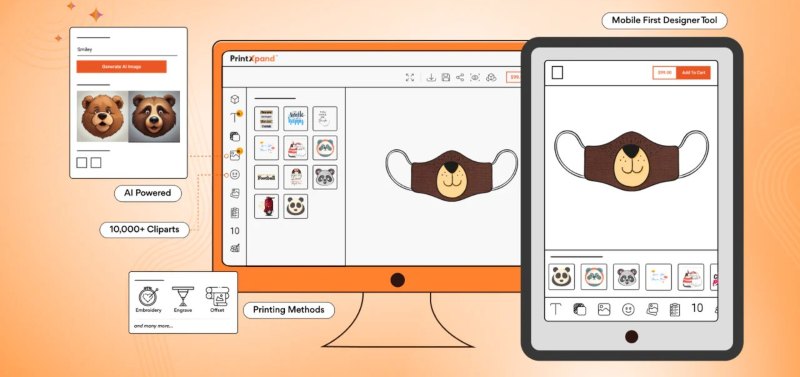This screenshot has width=800, height=377.
Task: Select the panda clipart on tablet strip
Action: coord(562,277)
